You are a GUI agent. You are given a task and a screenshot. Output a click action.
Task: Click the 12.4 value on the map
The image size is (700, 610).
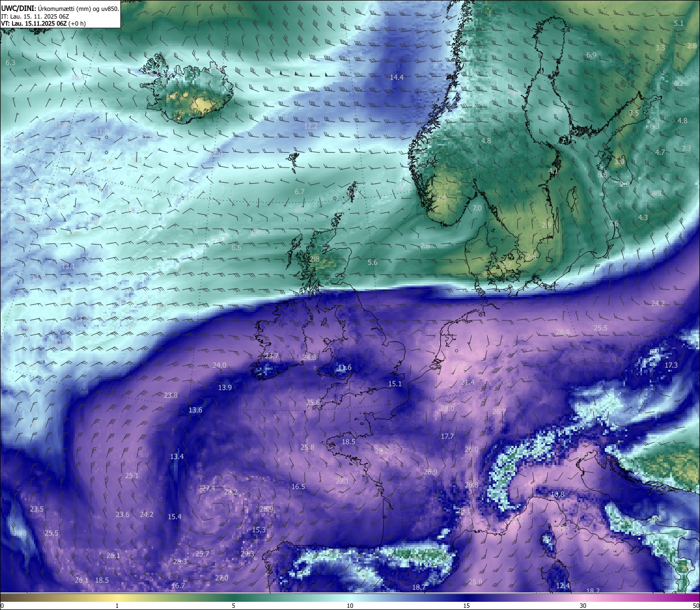click(x=563, y=585)
